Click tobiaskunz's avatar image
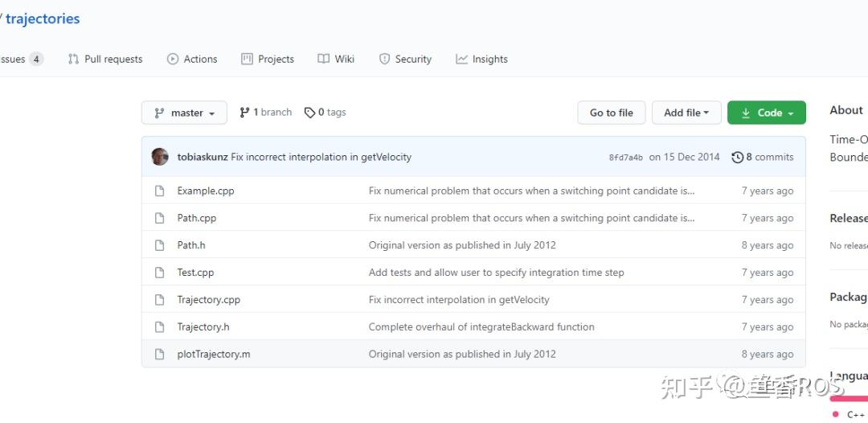This screenshot has width=868, height=423. (160, 157)
